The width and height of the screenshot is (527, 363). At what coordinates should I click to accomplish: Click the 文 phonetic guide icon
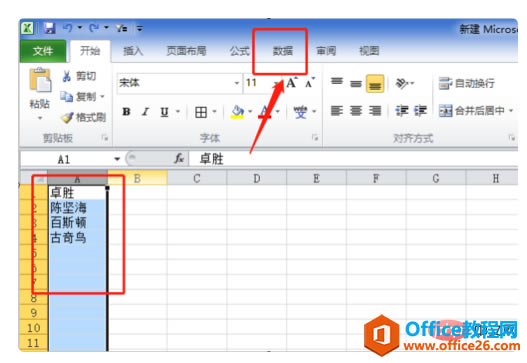[x=300, y=112]
